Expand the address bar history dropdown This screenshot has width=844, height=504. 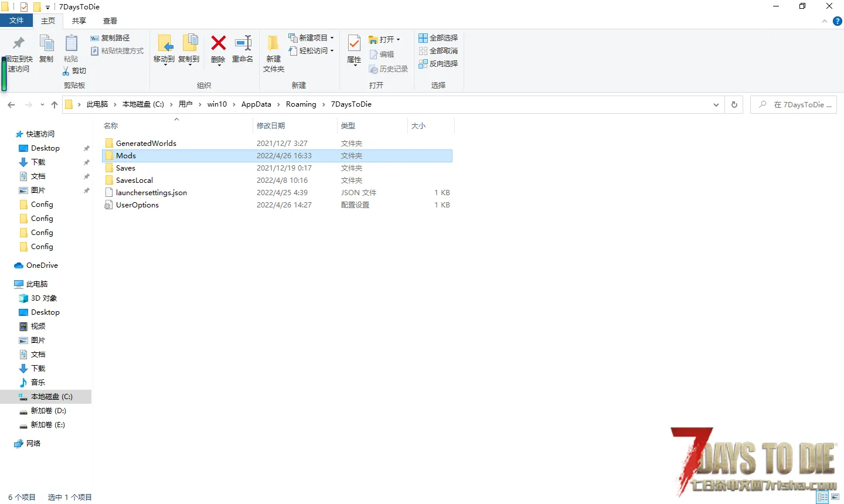(x=716, y=105)
